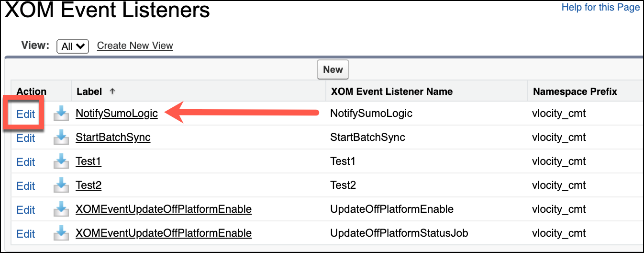Click the download icon in the NotifySumoLogic row
This screenshot has width=644, height=253.
pos(61,114)
